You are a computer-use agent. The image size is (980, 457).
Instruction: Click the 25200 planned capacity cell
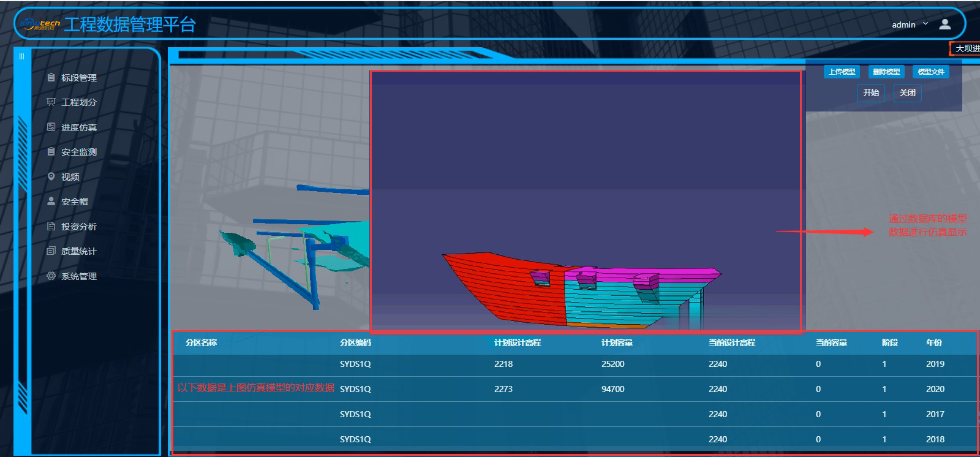[x=613, y=364]
